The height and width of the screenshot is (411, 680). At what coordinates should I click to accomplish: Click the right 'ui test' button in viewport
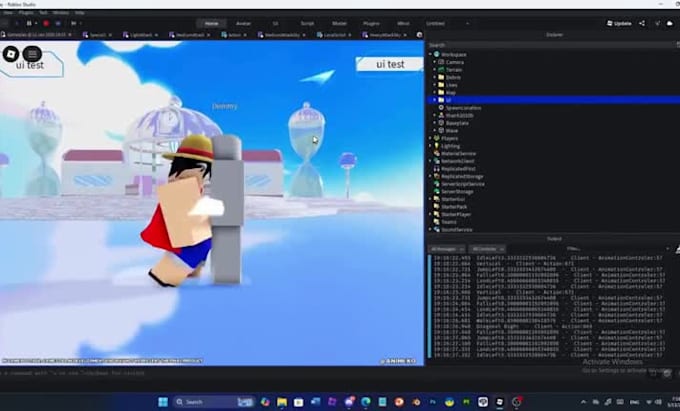point(389,64)
